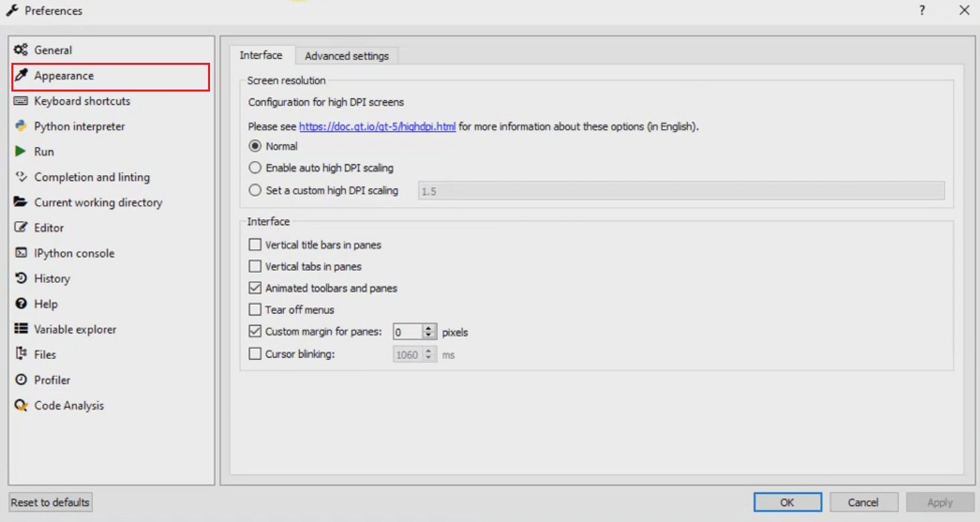Enable Vertical title bars in panes
The image size is (980, 522).
(255, 245)
